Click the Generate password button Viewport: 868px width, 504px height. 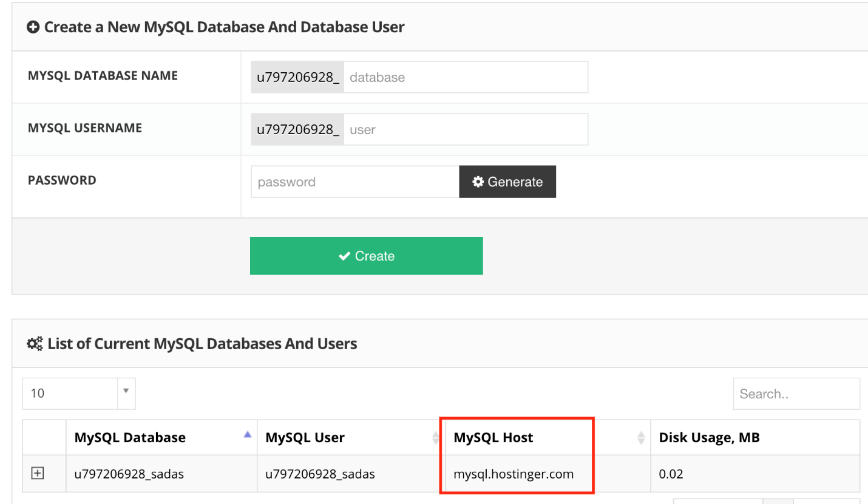pos(507,182)
